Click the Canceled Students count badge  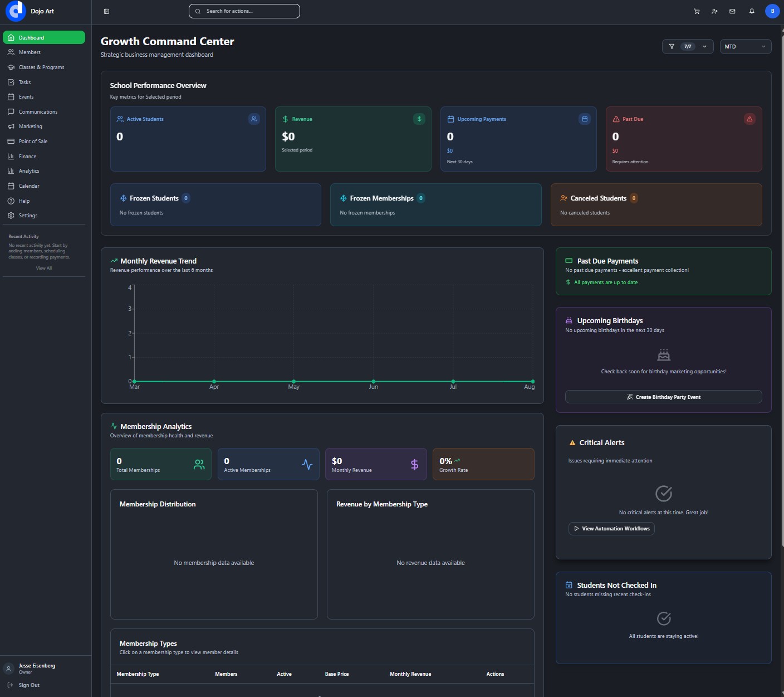[x=634, y=198]
